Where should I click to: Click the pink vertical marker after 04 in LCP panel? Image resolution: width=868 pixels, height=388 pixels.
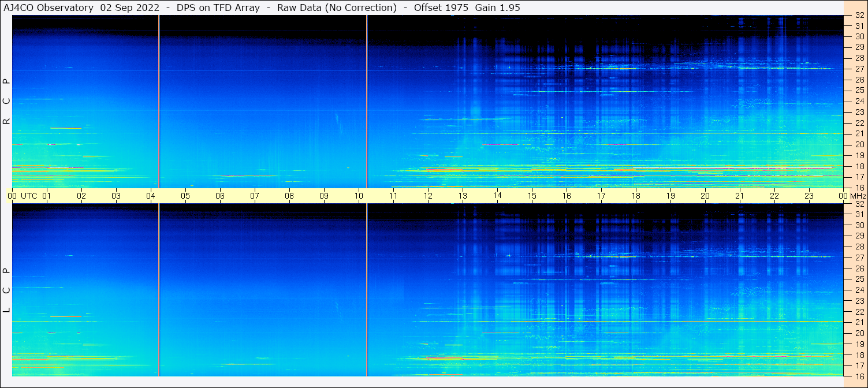point(159,290)
